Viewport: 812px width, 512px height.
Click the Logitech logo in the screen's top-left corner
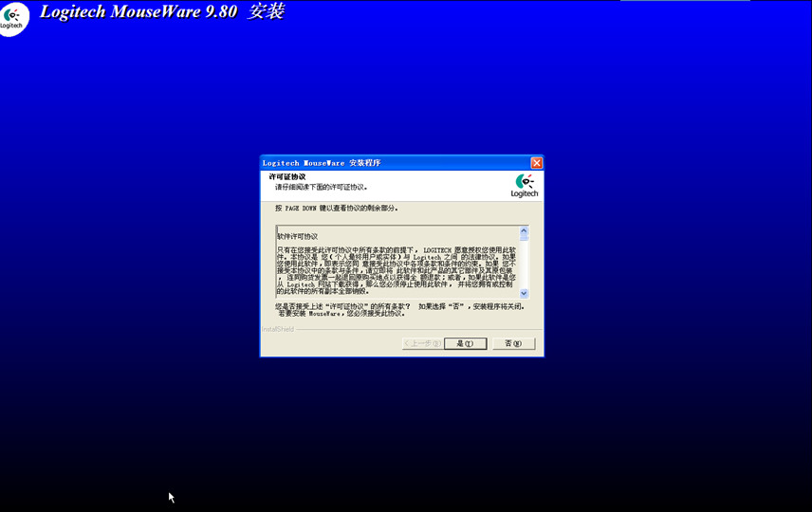click(13, 19)
